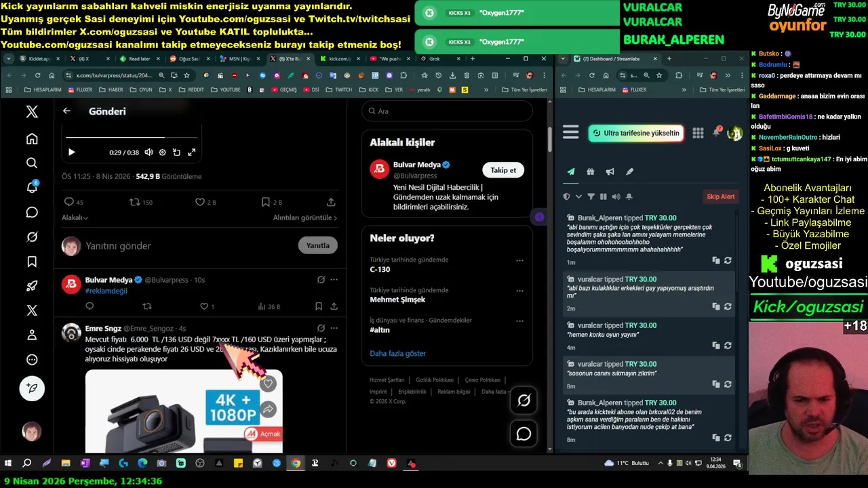Open Daha fazla göster link
This screenshot has height=488, width=868.
pos(397,353)
